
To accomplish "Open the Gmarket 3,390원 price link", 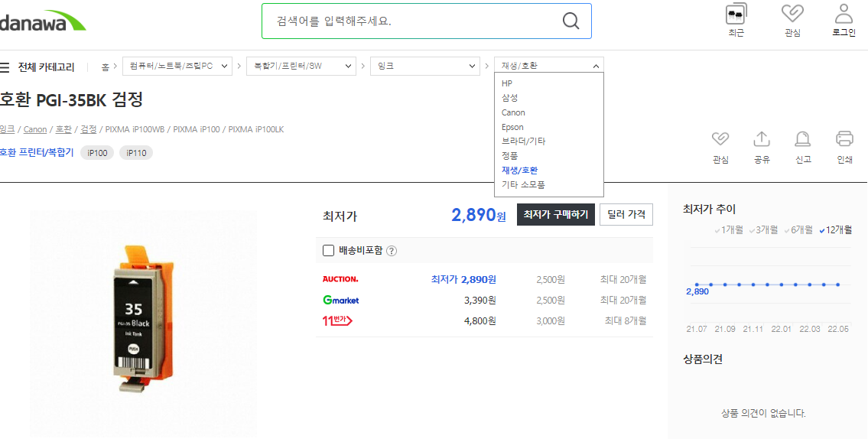I will click(480, 300).
